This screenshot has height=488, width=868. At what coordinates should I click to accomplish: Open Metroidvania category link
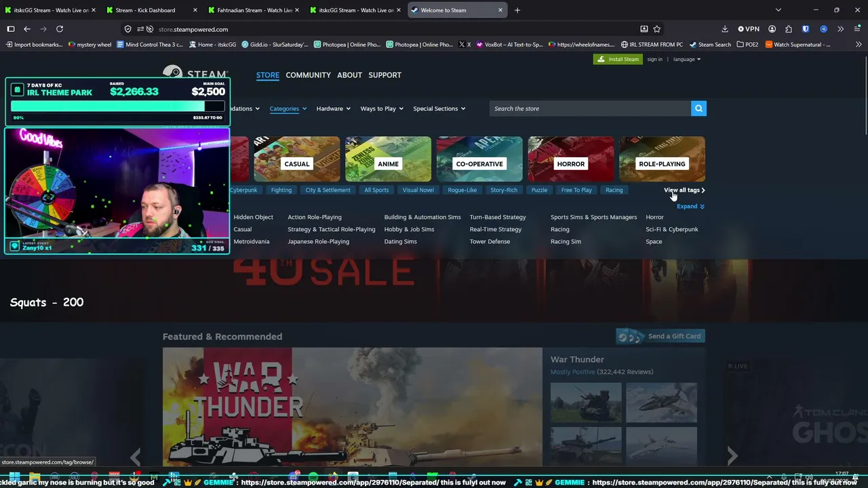[x=252, y=241]
